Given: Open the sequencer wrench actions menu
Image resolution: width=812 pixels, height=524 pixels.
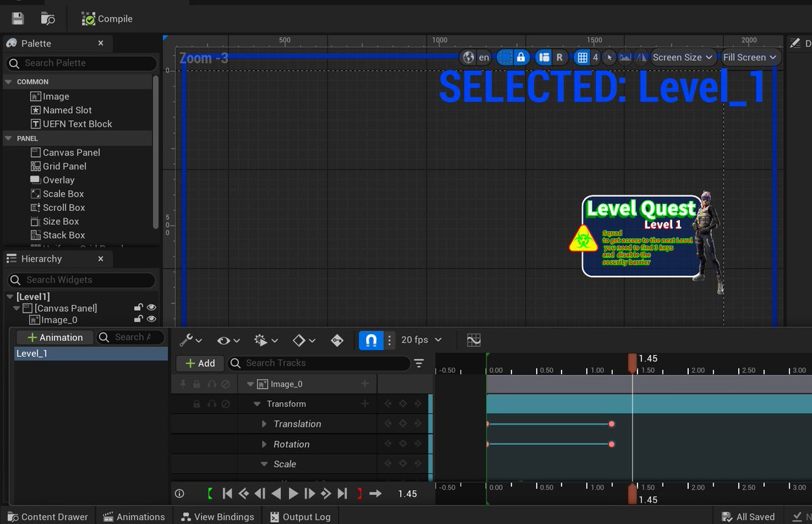Looking at the screenshot, I should coord(190,340).
